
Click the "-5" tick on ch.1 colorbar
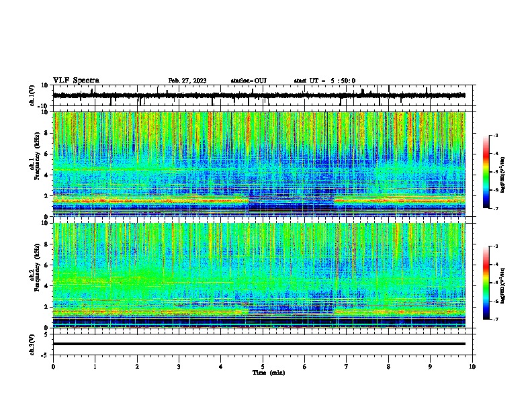(495, 172)
